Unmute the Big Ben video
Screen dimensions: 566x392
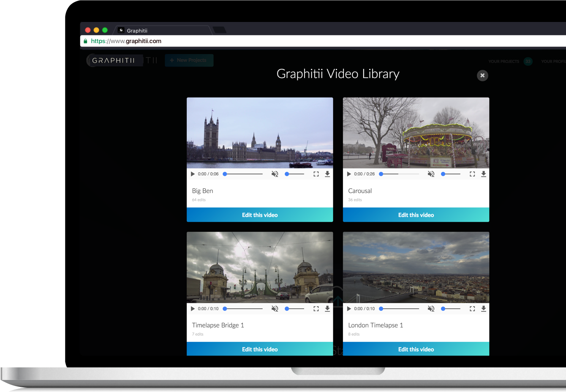click(275, 174)
